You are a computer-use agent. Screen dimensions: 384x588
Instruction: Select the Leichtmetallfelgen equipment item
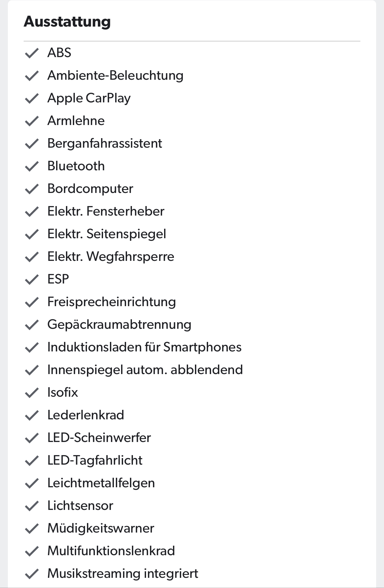(101, 483)
